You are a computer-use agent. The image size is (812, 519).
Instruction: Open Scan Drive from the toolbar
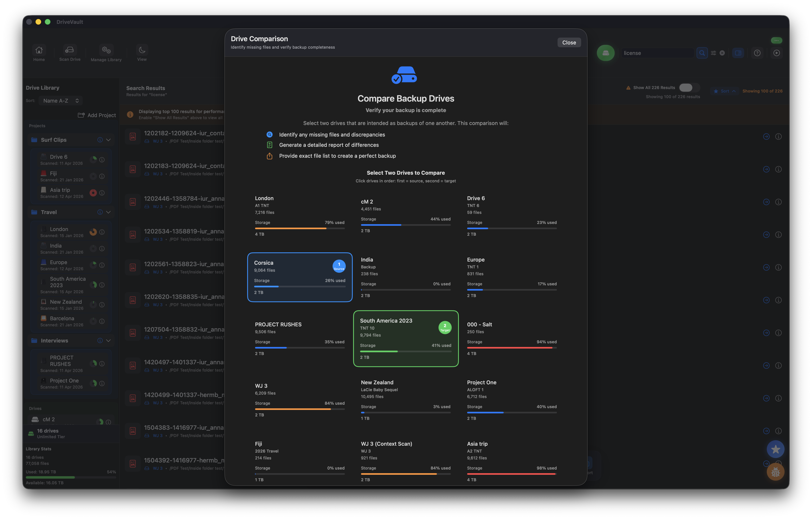tap(70, 53)
